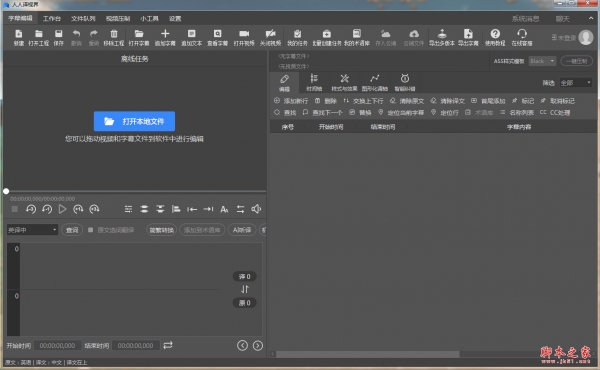Screen dimensions: 600x370
Task: Open the 视频压制 menu tab
Action: click(118, 18)
